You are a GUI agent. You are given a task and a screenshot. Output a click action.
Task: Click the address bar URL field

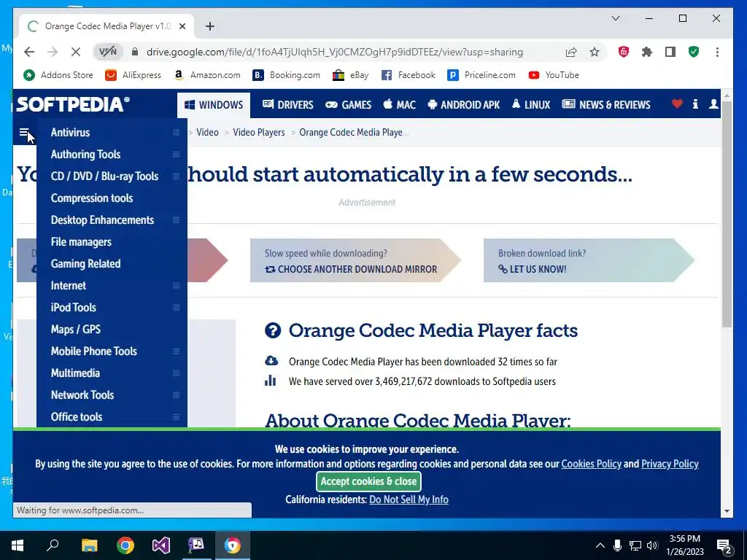coord(334,52)
